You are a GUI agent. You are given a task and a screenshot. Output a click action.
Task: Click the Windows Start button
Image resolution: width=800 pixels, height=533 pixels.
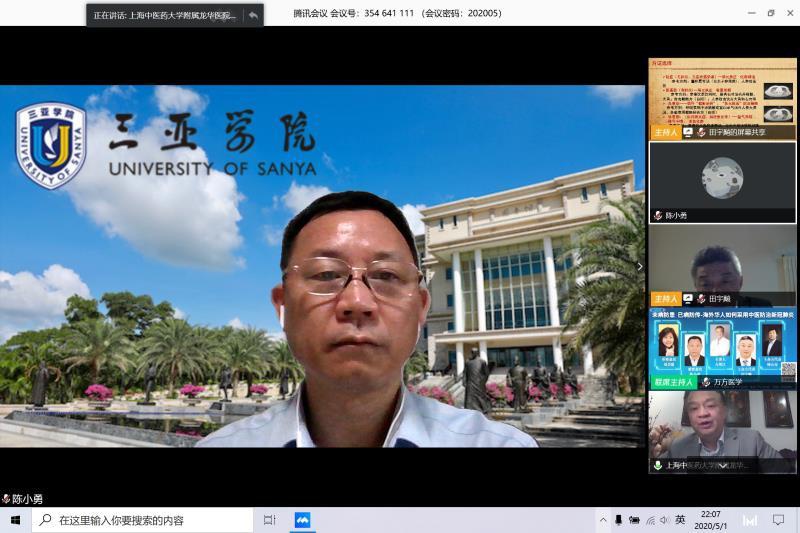pyautogui.click(x=15, y=520)
